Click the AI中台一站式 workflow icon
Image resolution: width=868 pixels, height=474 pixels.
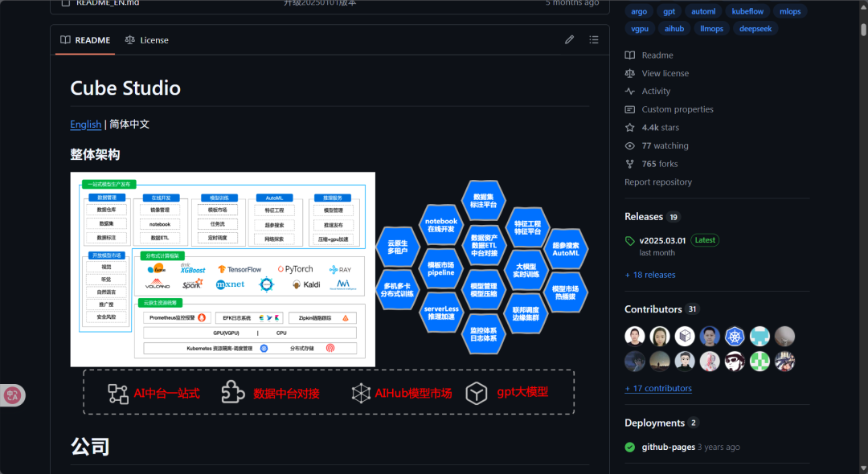coord(118,393)
